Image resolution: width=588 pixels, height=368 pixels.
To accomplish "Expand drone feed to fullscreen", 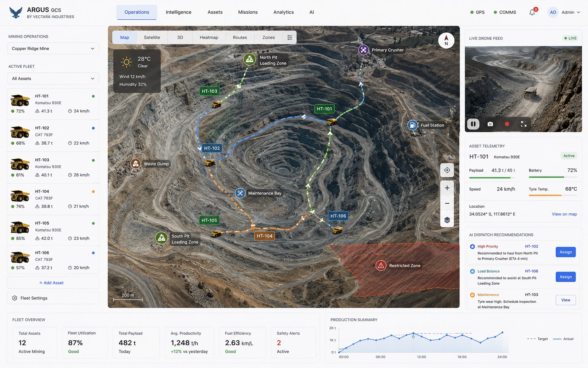I will coord(523,124).
